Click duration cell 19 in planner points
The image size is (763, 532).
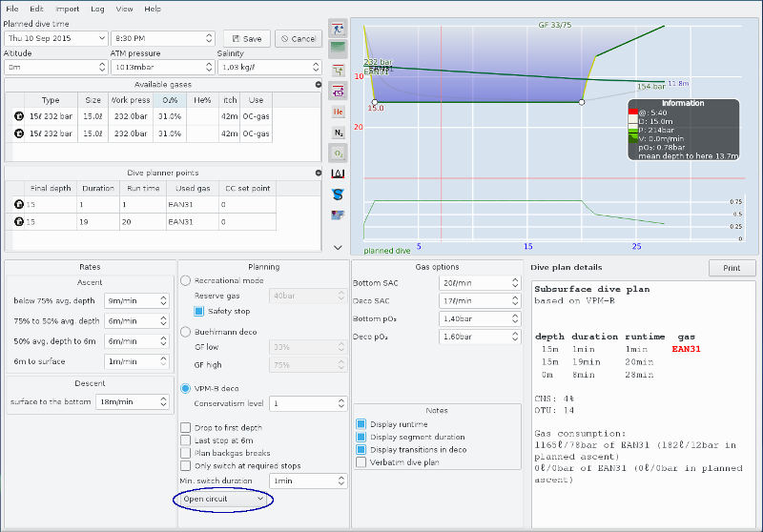click(x=98, y=222)
